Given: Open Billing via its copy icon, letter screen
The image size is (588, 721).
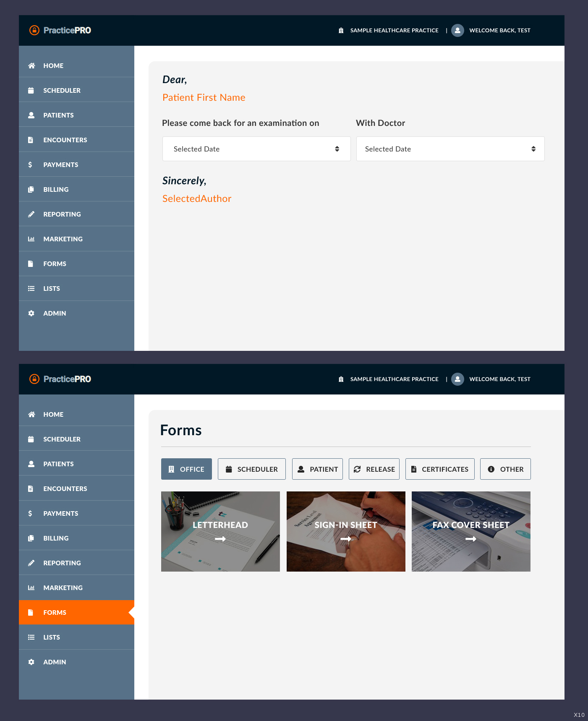Looking at the screenshot, I should click(31, 189).
